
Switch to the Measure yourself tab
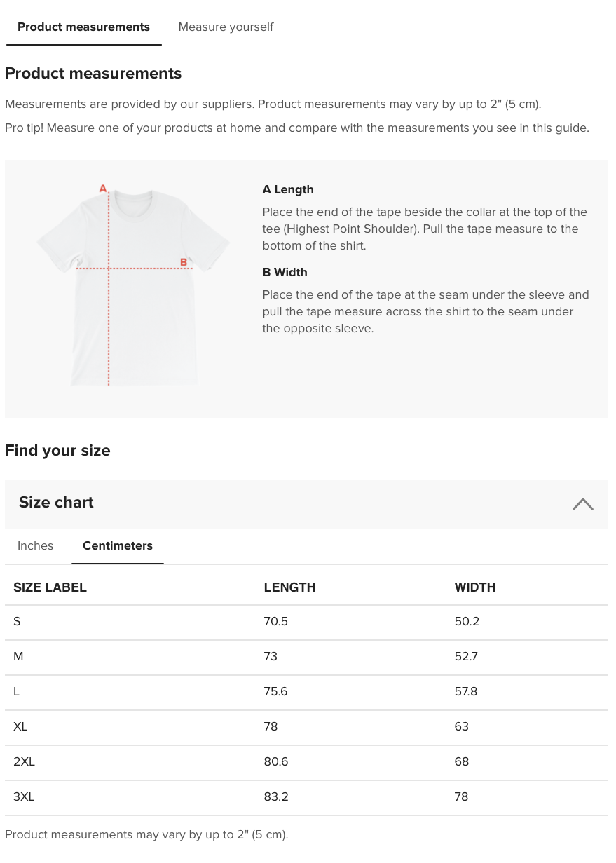point(226,27)
